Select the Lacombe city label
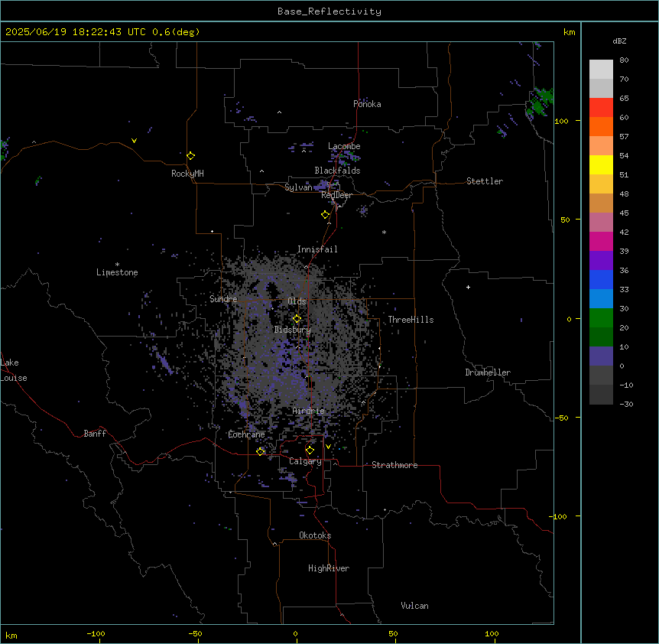The width and height of the screenshot is (659, 644). coord(344,146)
